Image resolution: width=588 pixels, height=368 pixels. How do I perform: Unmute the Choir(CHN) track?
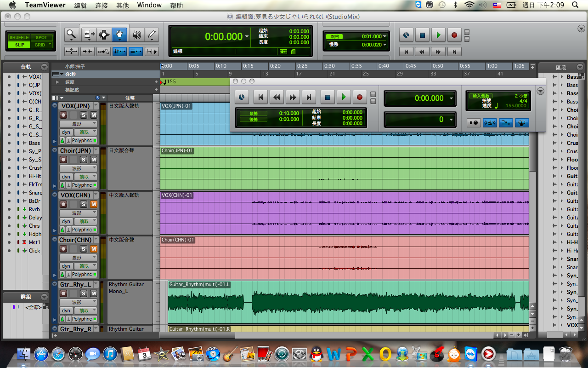pos(93,249)
